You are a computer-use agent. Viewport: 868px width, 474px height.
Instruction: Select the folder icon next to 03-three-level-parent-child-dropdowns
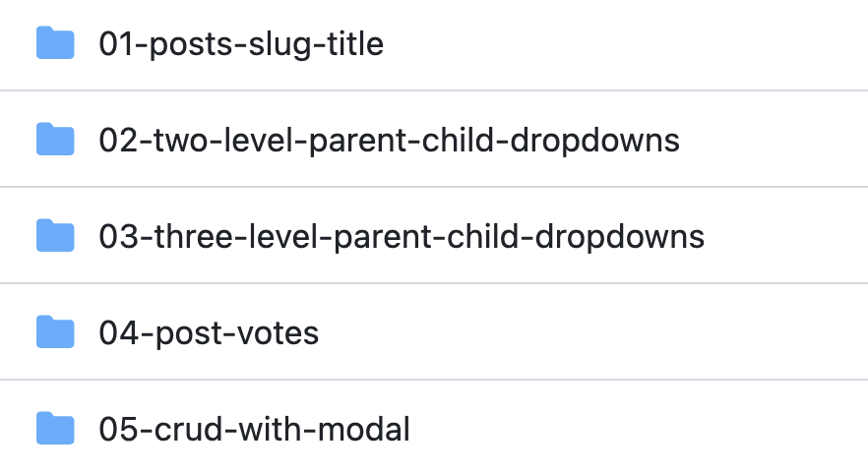pyautogui.click(x=55, y=237)
